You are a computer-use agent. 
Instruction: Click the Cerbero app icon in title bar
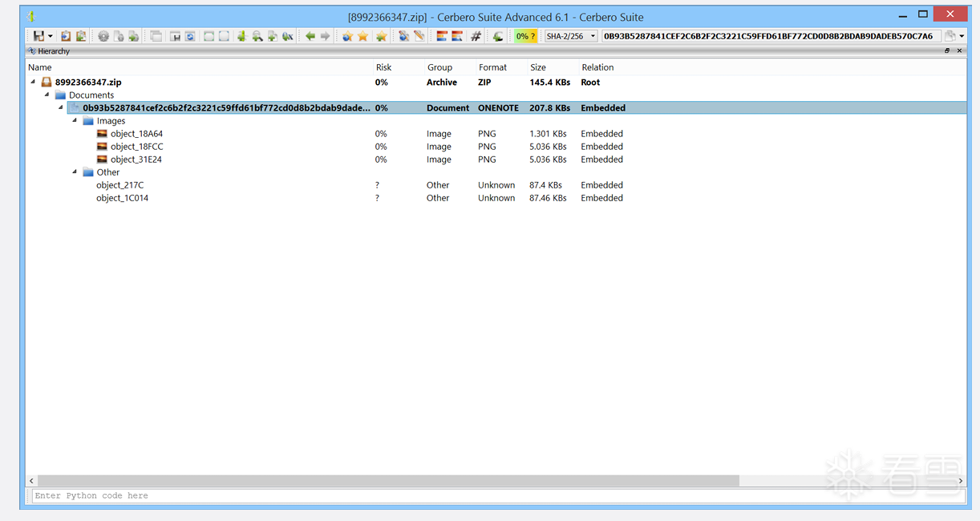(30, 16)
